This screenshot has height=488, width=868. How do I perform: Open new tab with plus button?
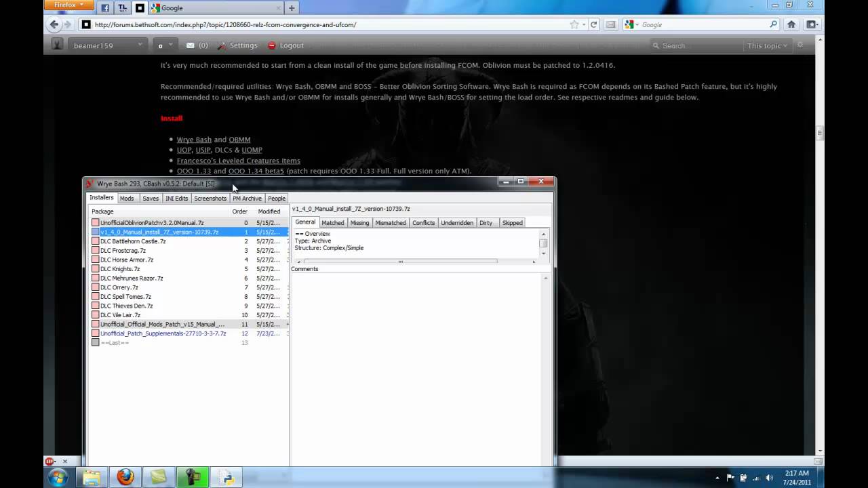[292, 8]
